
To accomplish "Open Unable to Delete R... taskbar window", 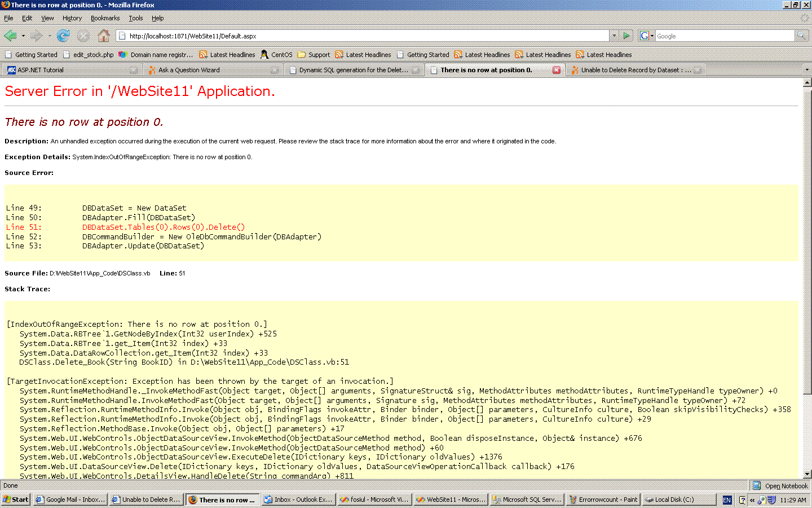I will click(x=146, y=500).
